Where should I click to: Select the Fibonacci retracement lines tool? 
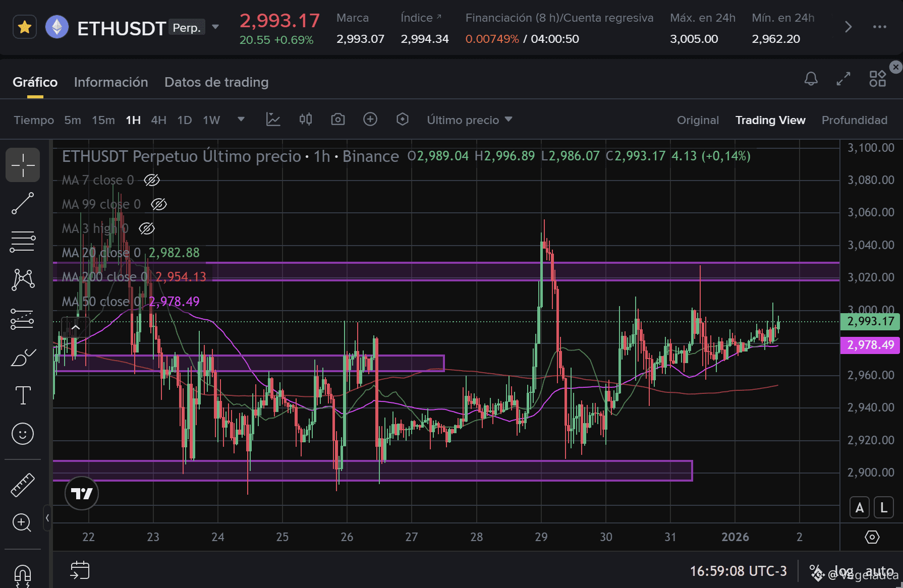coord(23,242)
